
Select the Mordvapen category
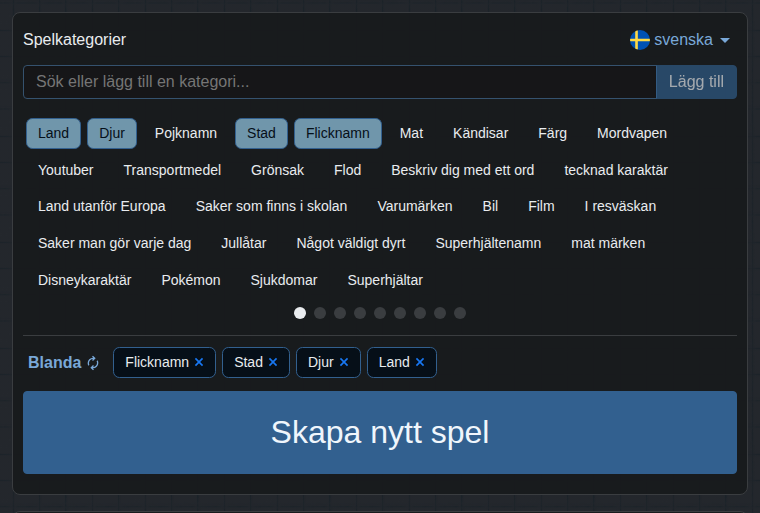632,133
